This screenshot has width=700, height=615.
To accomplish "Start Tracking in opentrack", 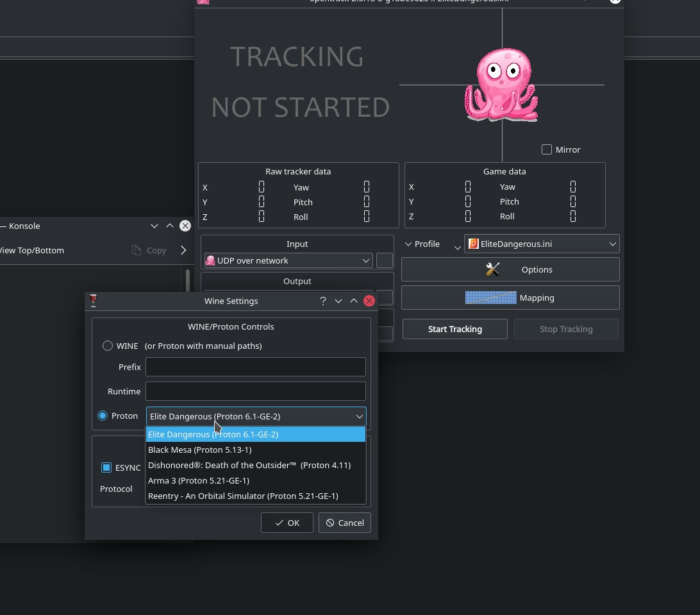I will 455,329.
